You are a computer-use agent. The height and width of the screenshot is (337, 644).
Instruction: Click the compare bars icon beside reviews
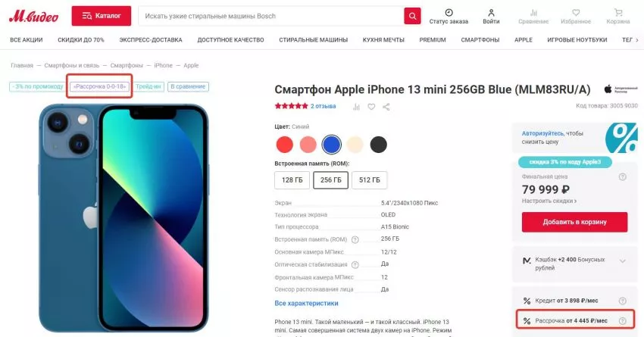click(356, 107)
